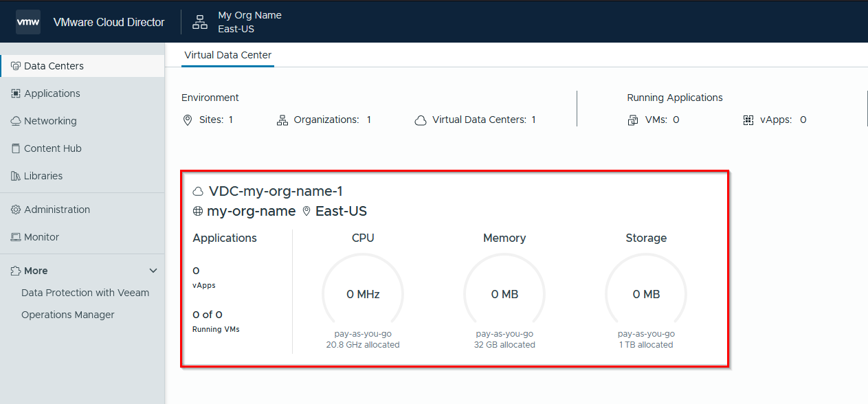Click the Administration gear icon
The image size is (868, 404).
tap(16, 210)
